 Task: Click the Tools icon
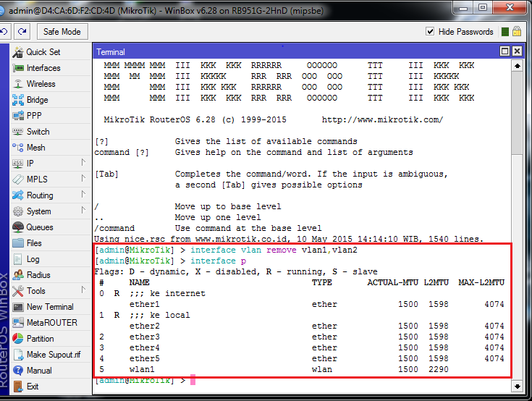coord(17,291)
